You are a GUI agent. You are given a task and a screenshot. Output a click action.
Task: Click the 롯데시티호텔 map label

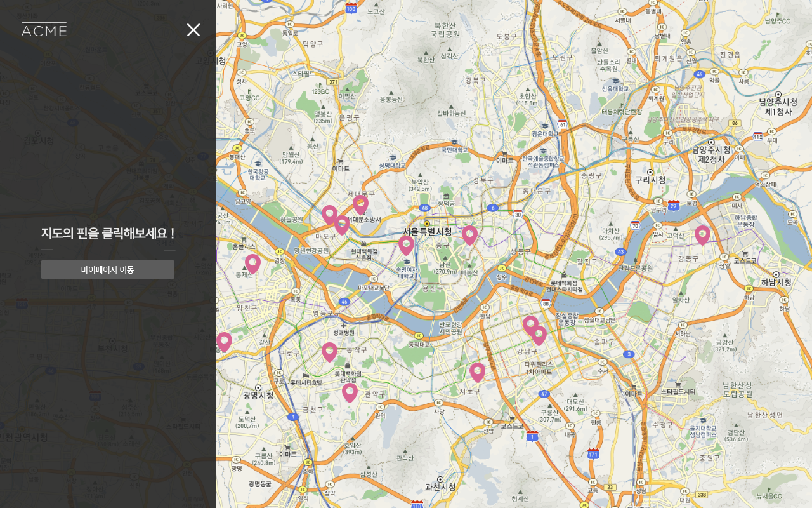306,383
